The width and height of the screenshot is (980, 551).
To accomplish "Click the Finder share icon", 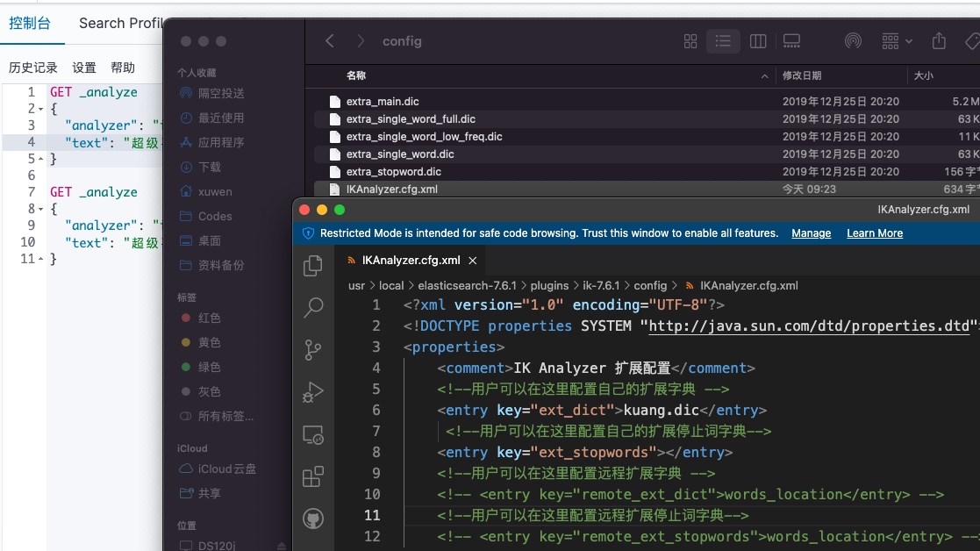I will pyautogui.click(x=939, y=41).
